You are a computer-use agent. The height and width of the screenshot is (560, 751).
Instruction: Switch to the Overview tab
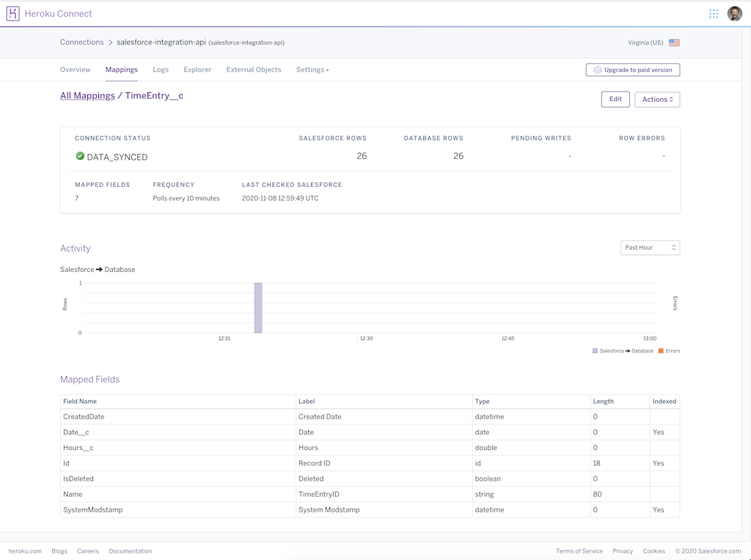pyautogui.click(x=76, y=70)
